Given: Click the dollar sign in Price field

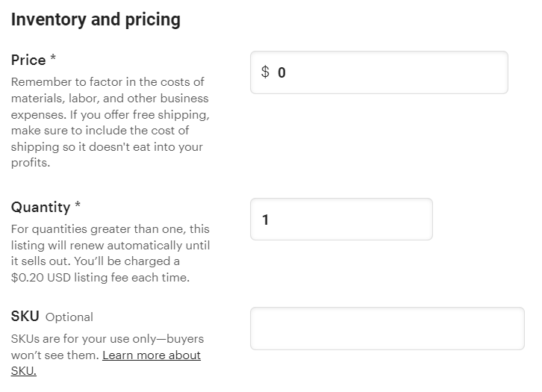Looking at the screenshot, I should pyautogui.click(x=265, y=72).
